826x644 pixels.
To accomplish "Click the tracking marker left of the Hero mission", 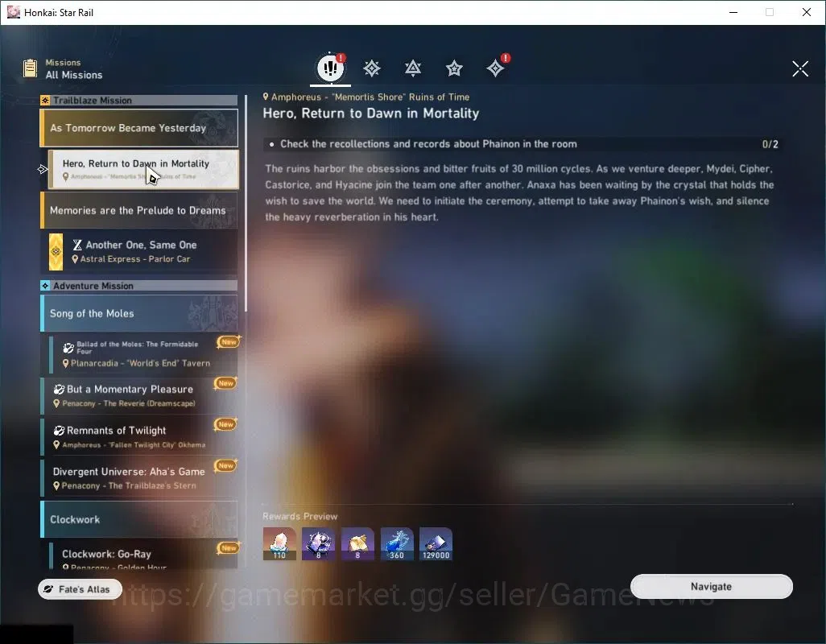I will point(43,169).
